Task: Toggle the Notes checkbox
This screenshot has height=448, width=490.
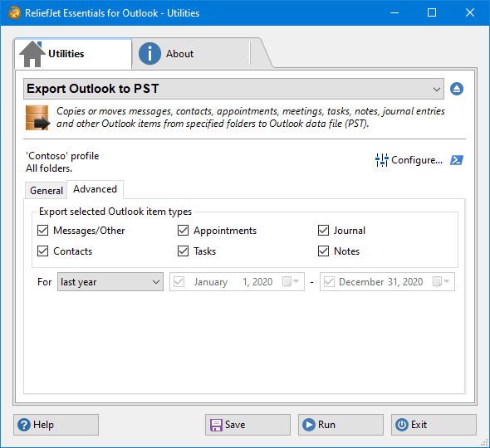Action: [x=323, y=251]
